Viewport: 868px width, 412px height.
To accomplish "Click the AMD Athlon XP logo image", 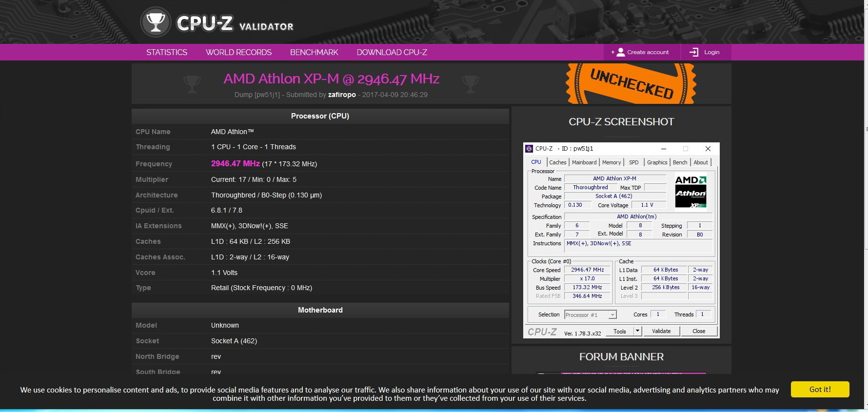I will (x=690, y=192).
